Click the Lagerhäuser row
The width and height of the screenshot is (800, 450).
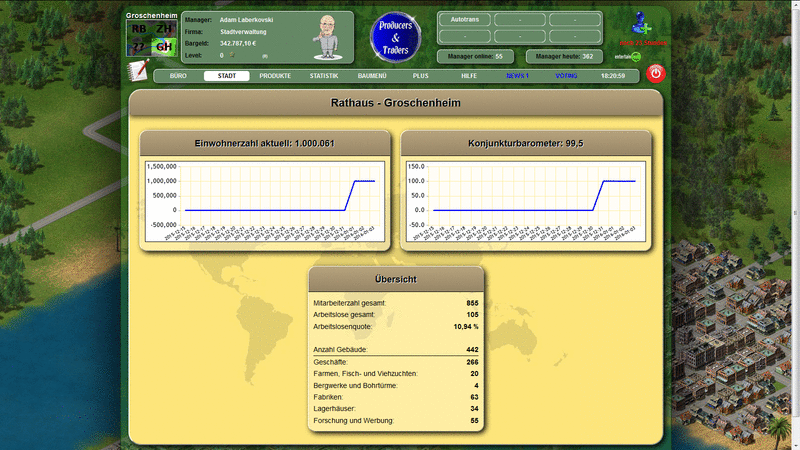396,409
